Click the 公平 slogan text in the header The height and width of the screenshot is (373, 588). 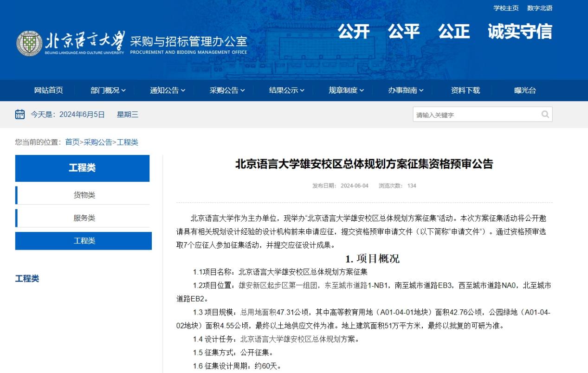[404, 32]
